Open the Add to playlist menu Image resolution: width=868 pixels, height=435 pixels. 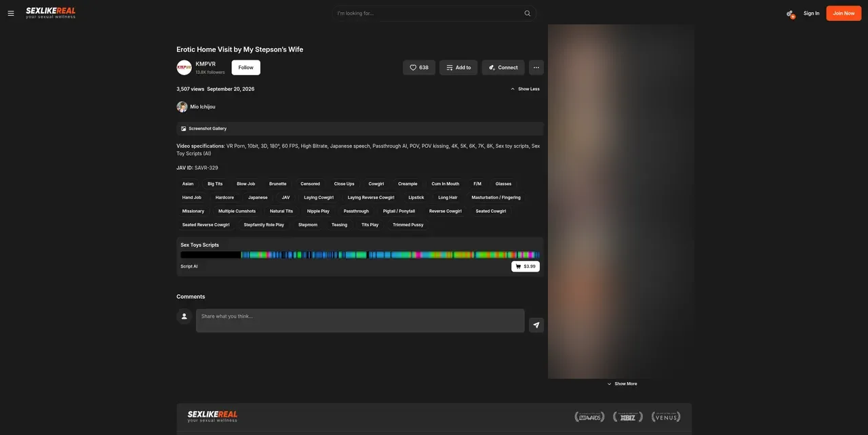458,68
